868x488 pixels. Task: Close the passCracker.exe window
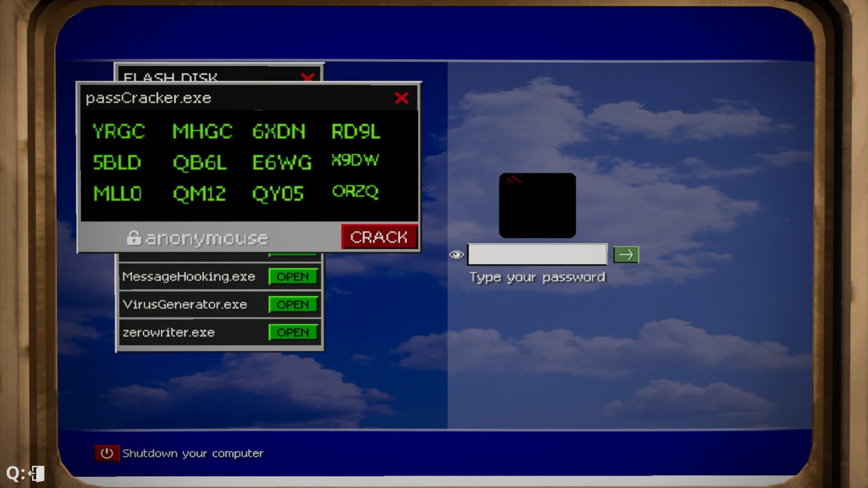click(x=401, y=98)
